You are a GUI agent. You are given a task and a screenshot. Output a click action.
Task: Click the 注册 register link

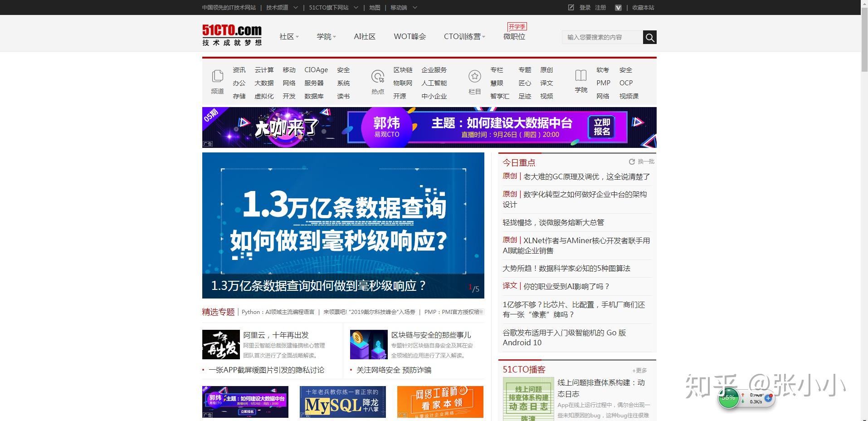(x=600, y=7)
